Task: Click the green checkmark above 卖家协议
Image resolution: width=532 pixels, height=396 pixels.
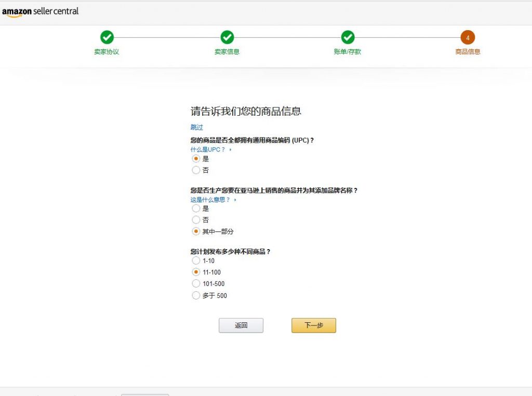Action: point(107,37)
